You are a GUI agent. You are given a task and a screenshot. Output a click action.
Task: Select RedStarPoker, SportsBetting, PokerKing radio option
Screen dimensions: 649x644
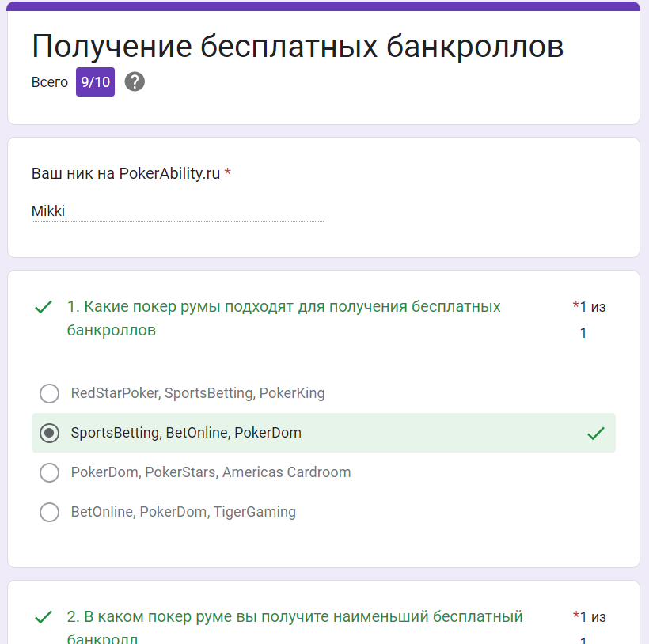(x=49, y=393)
